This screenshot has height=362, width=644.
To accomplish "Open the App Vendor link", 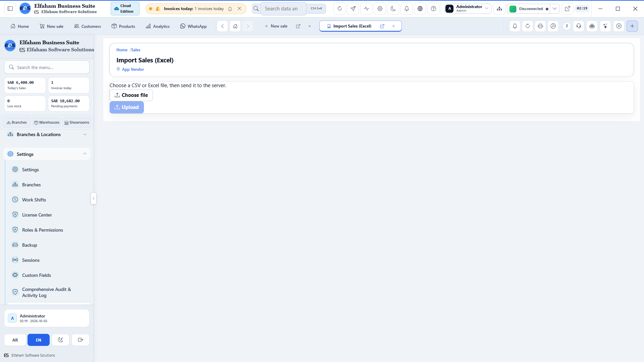I will [x=133, y=69].
